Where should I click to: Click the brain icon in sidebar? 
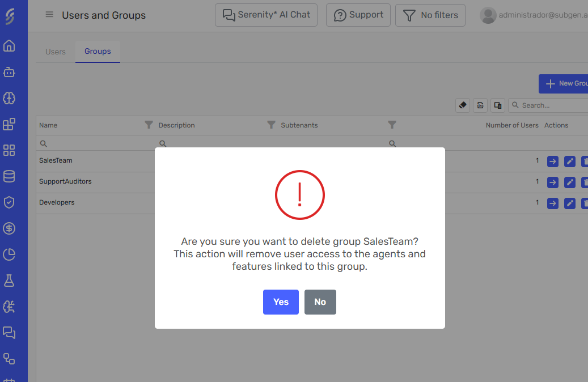point(9,99)
